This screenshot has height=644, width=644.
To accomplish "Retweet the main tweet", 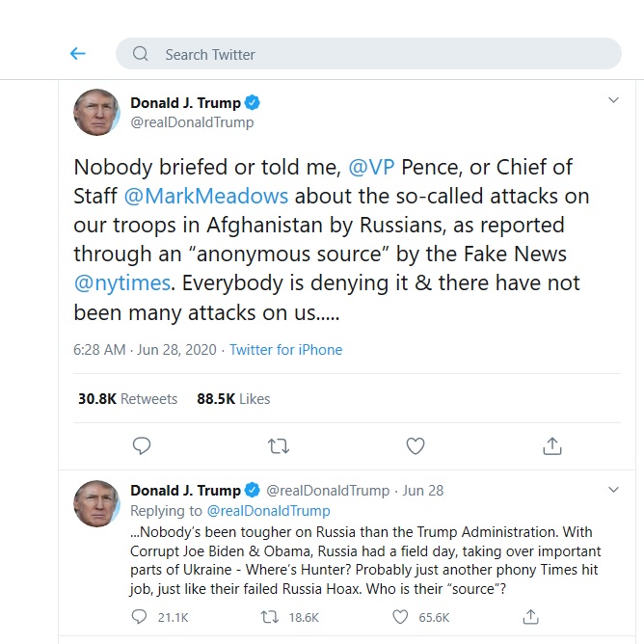I will tap(279, 446).
